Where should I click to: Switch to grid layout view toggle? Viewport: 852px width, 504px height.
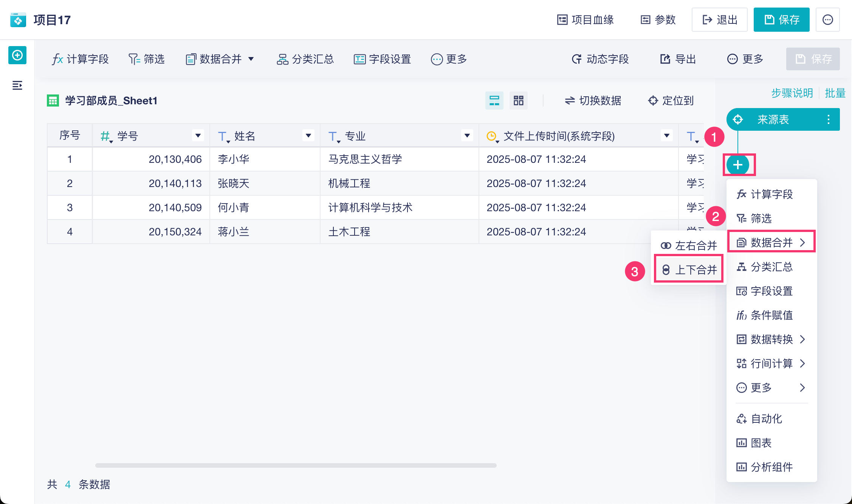pos(518,100)
